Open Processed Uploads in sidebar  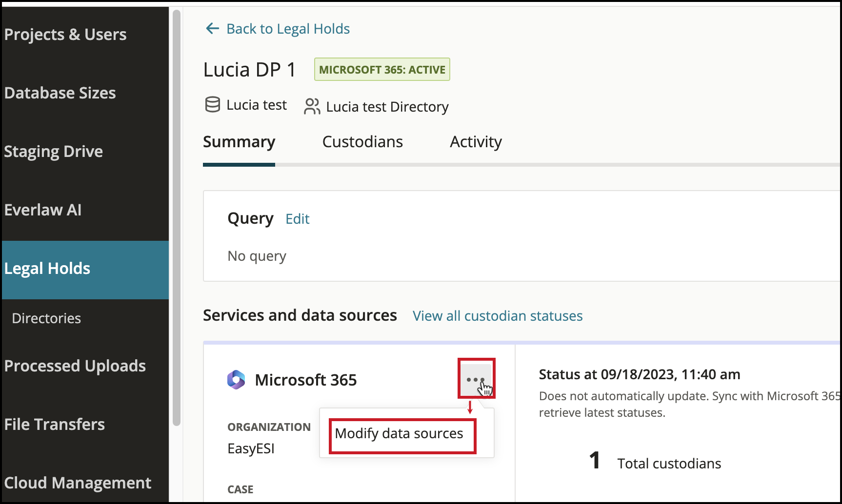coord(85,366)
